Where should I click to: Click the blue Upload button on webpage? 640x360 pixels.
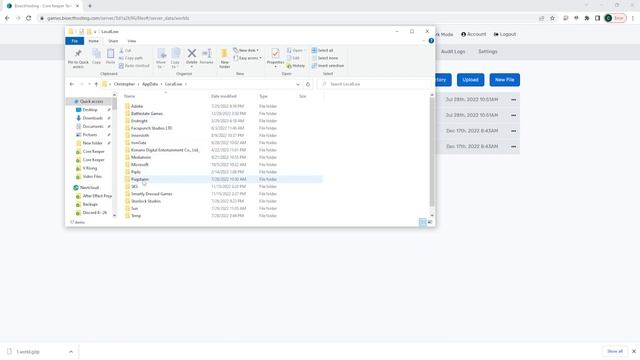(x=470, y=80)
